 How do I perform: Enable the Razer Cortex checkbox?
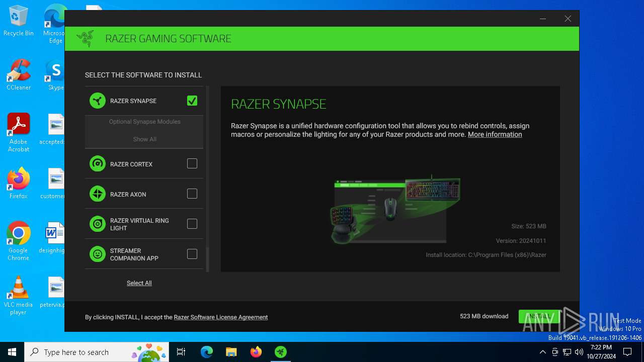tap(192, 164)
